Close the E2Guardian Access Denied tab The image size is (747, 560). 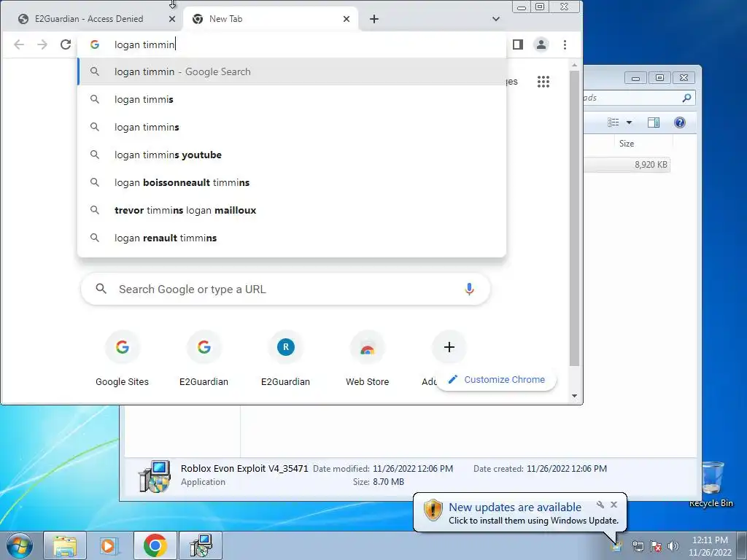[x=172, y=19]
